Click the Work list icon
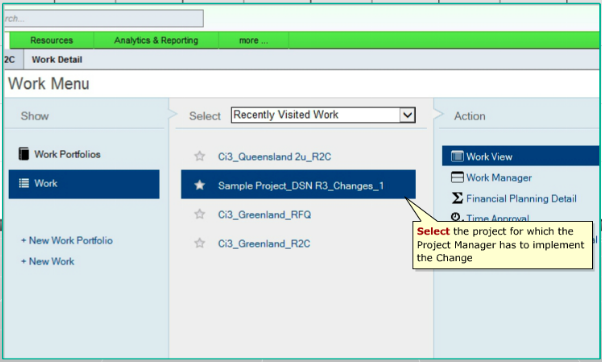Viewport: 602px width, 362px height. [24, 183]
